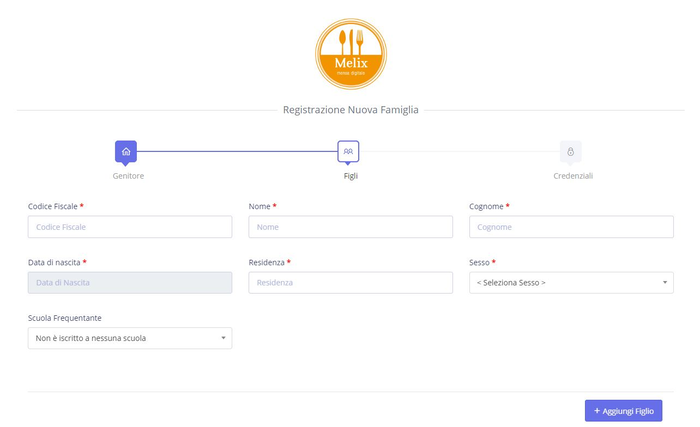Screen dimensions: 700x427
Task: Select the Residenza input field
Action: pyautogui.click(x=350, y=283)
